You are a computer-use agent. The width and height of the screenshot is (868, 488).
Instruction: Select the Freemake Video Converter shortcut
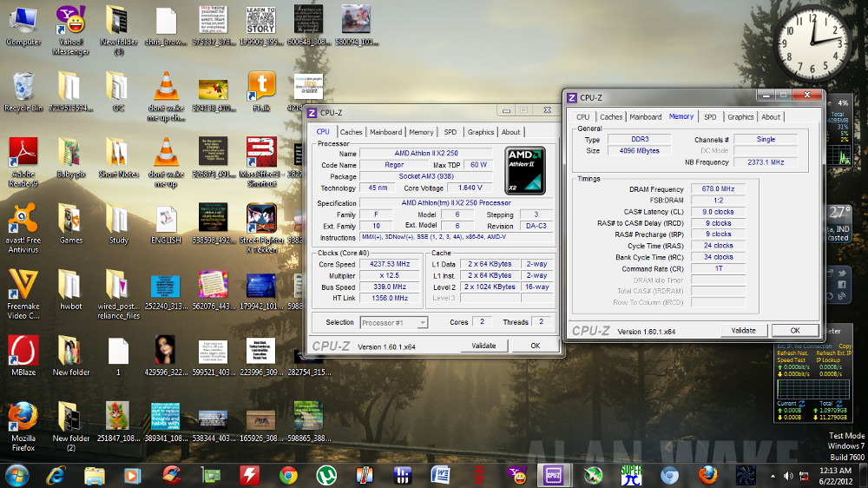(23, 294)
